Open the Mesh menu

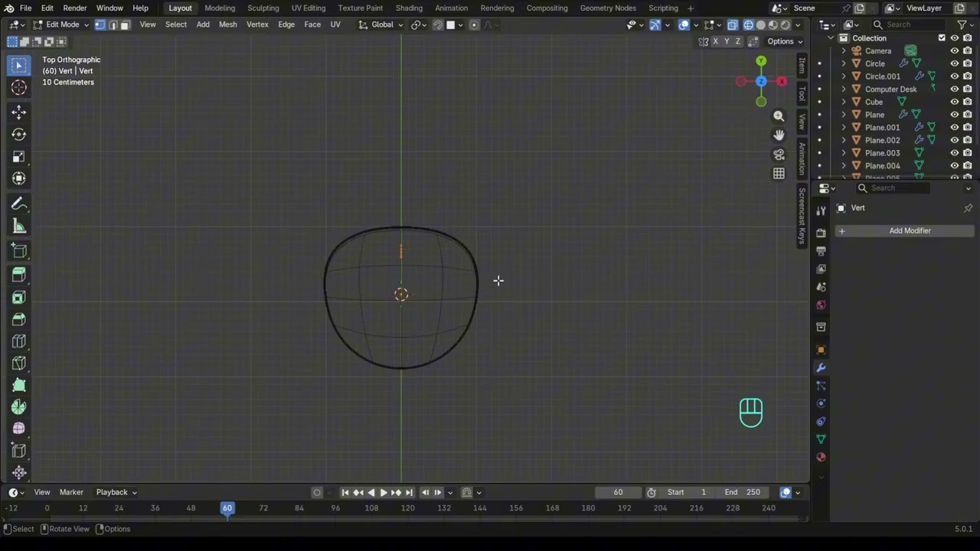[227, 24]
